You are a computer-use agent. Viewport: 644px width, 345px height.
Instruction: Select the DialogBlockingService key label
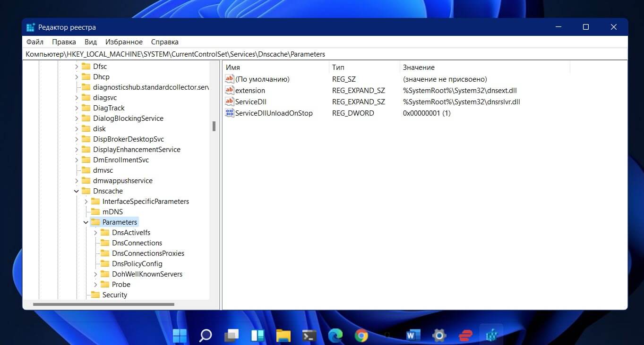point(128,118)
